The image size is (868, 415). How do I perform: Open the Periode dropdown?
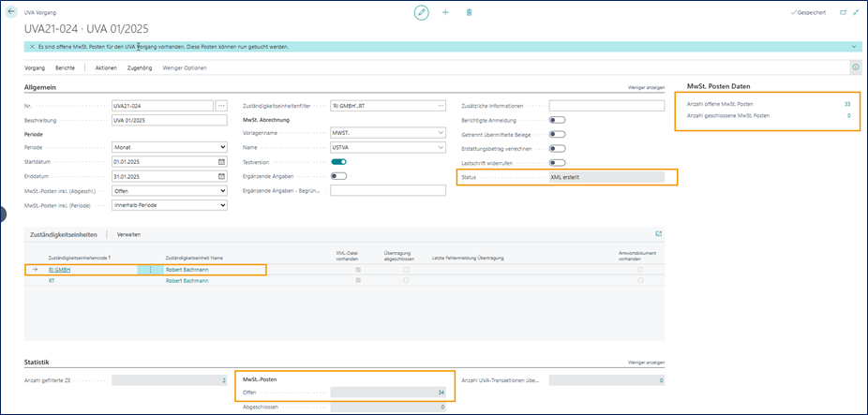(x=169, y=147)
